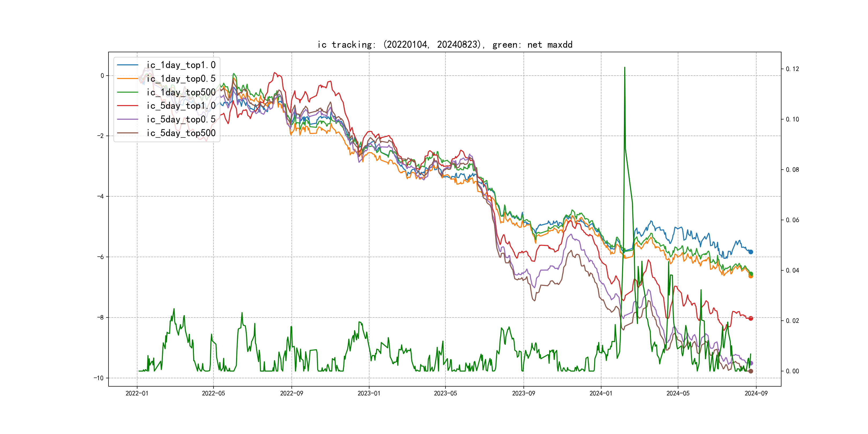Click the 0.12 tick on right y-axis

click(x=792, y=69)
